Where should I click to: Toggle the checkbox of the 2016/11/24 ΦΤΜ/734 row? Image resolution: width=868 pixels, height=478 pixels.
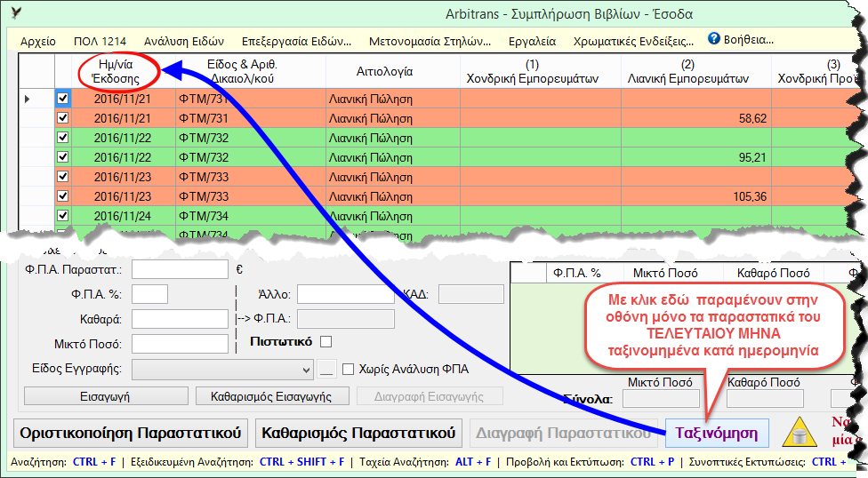click(x=62, y=215)
